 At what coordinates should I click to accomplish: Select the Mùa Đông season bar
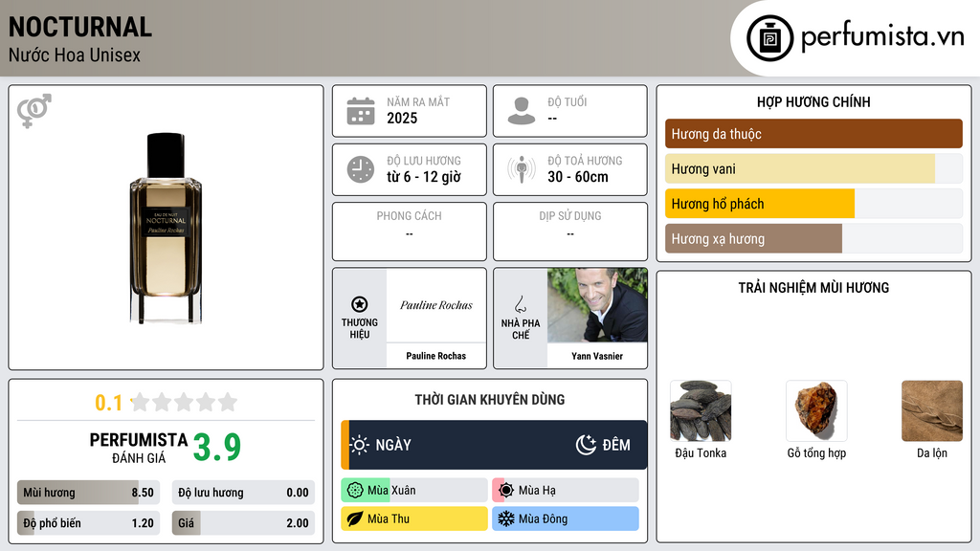point(565,518)
